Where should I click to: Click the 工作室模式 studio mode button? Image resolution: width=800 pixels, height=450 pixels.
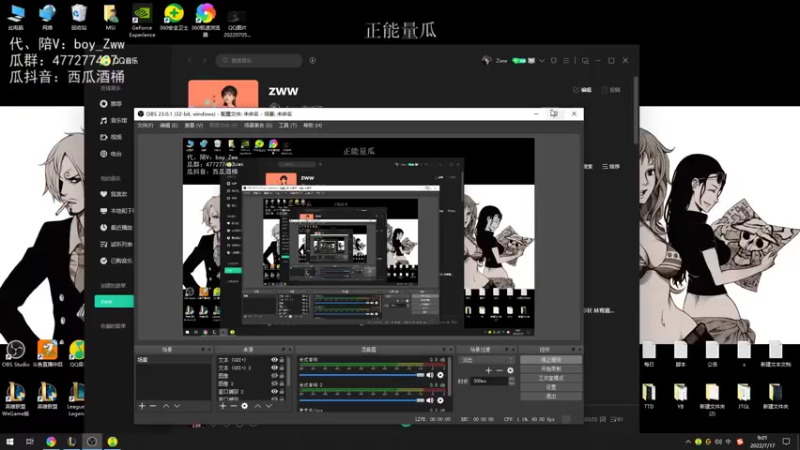click(x=551, y=378)
